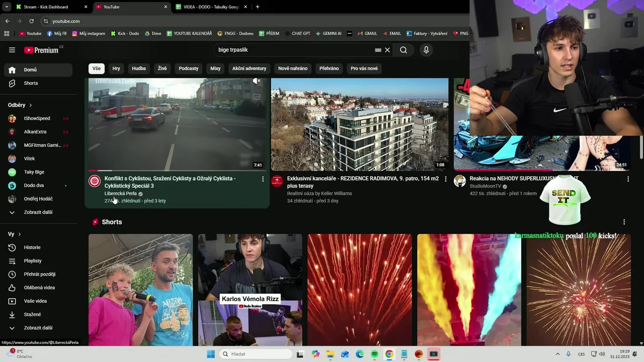This screenshot has height=362, width=644.
Task: Open the new tab plus button
Action: click(258, 7)
